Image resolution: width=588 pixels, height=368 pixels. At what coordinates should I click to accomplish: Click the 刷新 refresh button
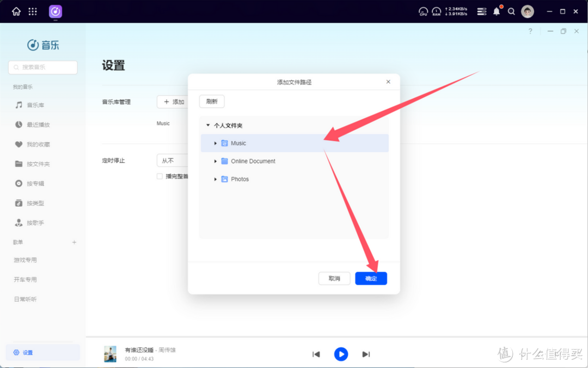click(x=211, y=101)
